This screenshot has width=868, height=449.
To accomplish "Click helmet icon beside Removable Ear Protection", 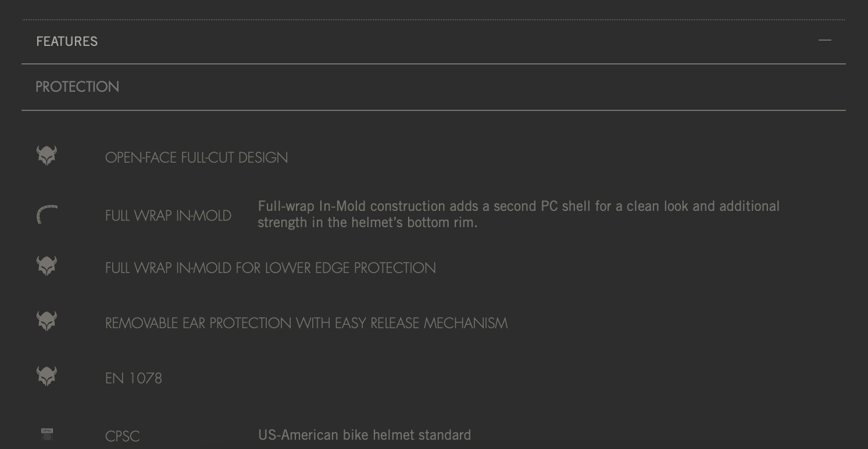I will pyautogui.click(x=47, y=321).
